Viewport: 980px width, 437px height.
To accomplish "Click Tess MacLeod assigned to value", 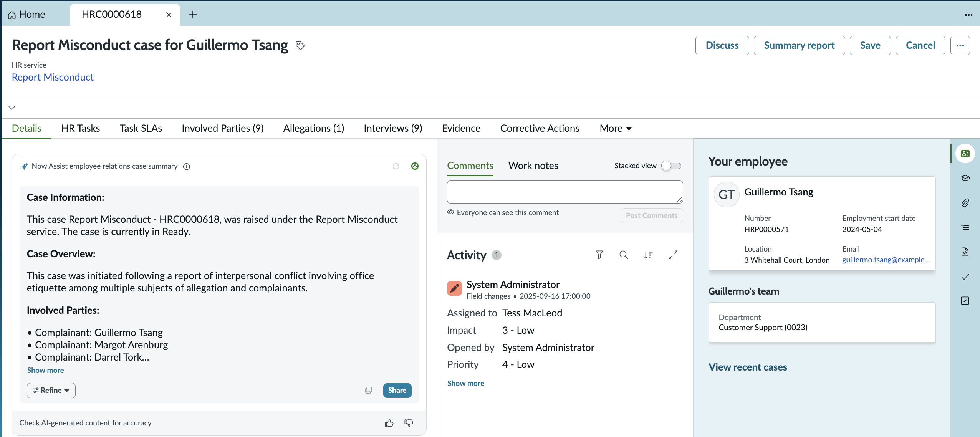I will 532,313.
